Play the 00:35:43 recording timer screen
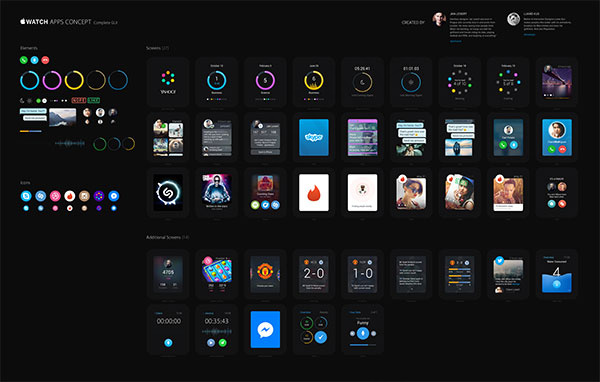 (211, 343)
